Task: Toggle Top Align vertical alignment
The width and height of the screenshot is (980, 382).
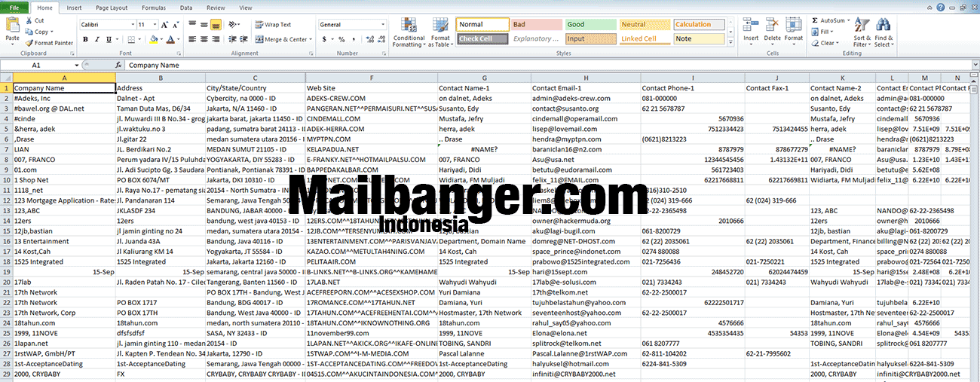Action: (x=193, y=25)
